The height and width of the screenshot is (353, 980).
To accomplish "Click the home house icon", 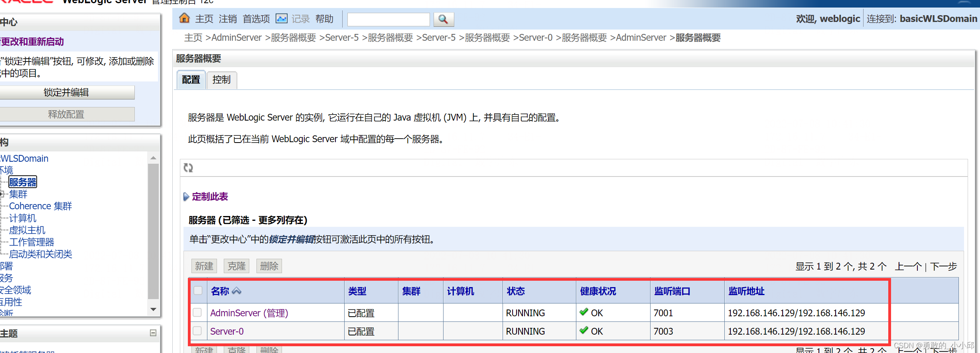I will [184, 18].
